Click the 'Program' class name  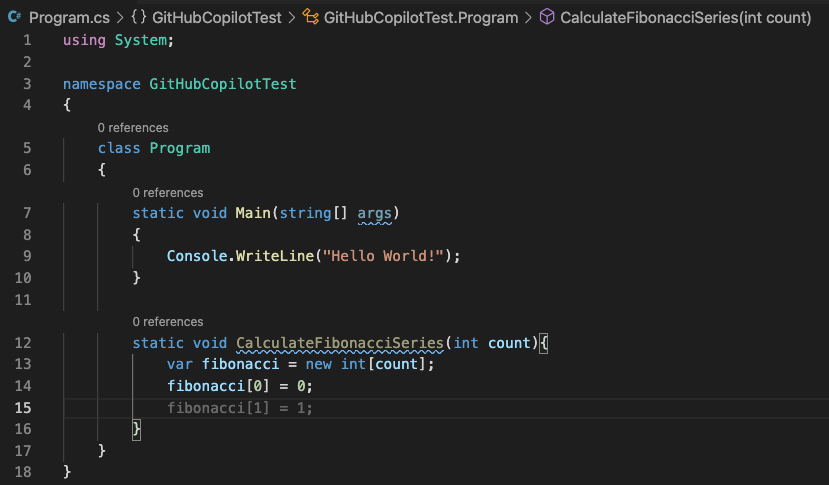pyautogui.click(x=180, y=148)
